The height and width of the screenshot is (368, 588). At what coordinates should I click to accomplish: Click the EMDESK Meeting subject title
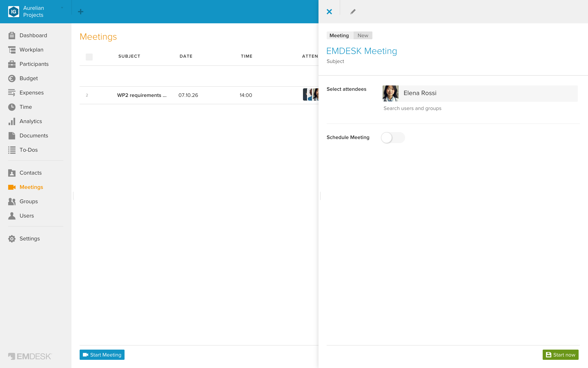362,51
